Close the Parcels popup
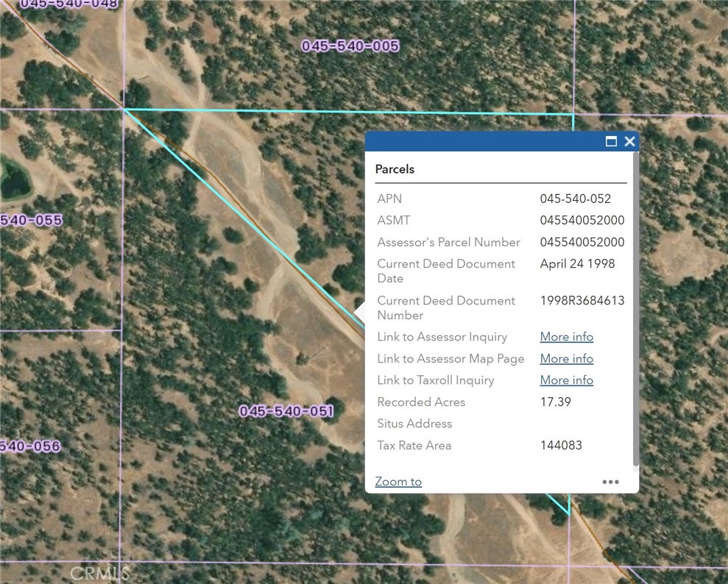 [x=630, y=141]
